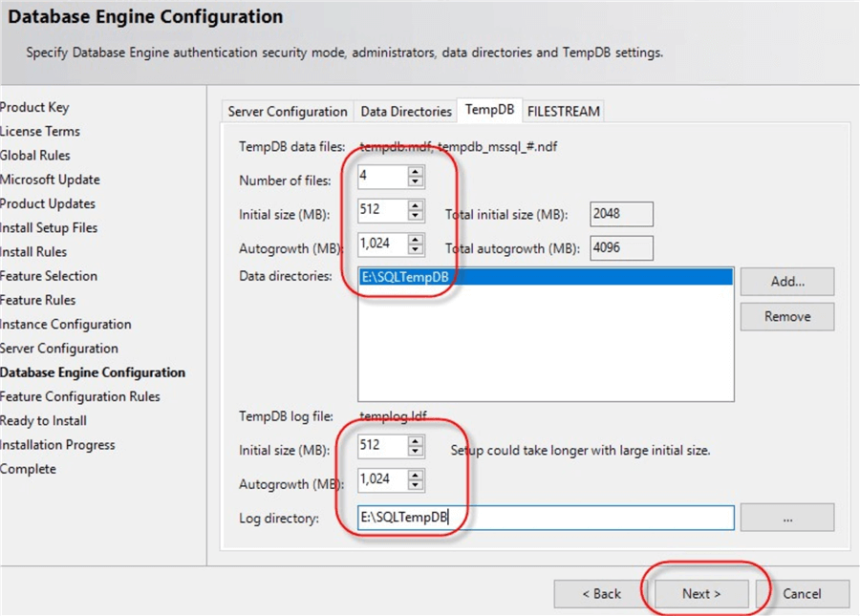
Task: Decrease TempDB log Autogrowth value
Action: 415,484
